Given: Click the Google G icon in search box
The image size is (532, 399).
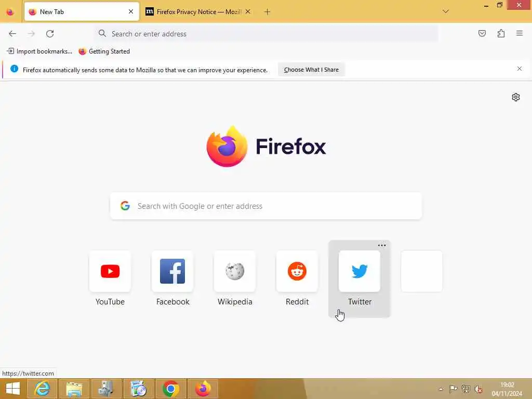Looking at the screenshot, I should pyautogui.click(x=125, y=206).
